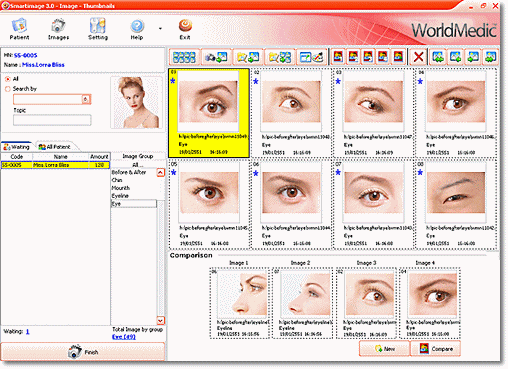Select comparison Image 2 profile thumbnail
This screenshot has height=369, width=508.
tap(302, 303)
